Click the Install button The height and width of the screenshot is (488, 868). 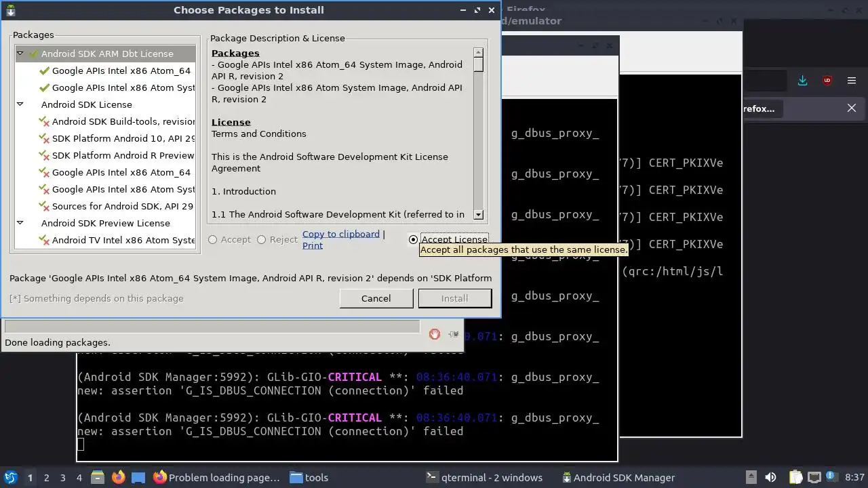tap(454, 298)
